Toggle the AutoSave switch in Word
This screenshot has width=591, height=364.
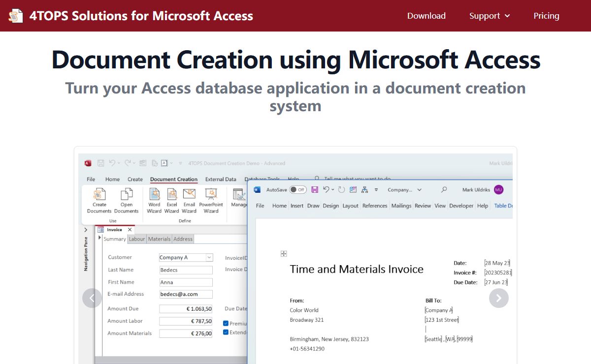pos(297,189)
